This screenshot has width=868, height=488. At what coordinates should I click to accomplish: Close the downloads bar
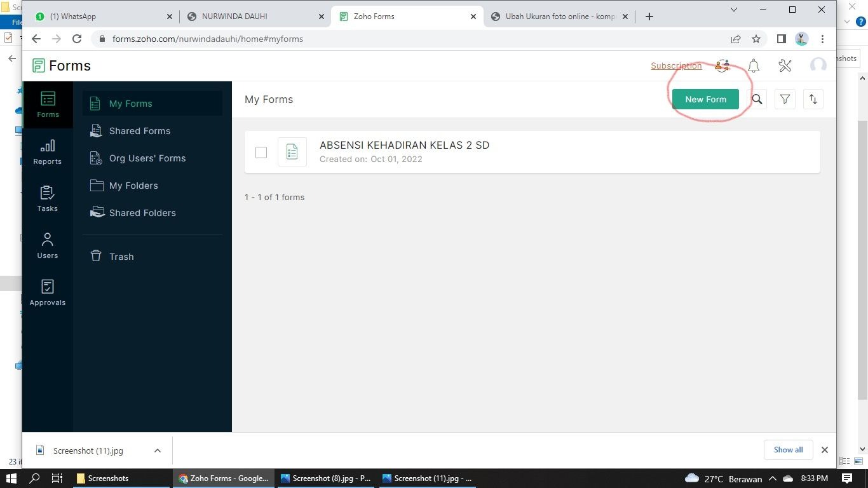click(x=825, y=450)
